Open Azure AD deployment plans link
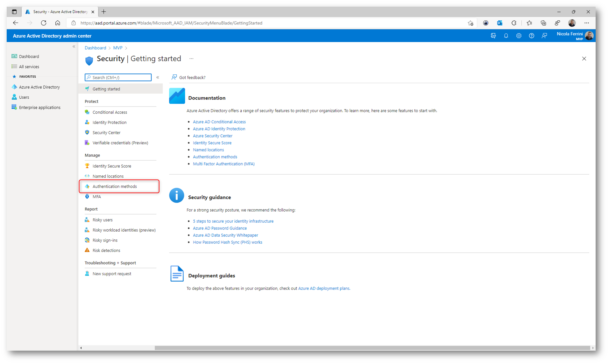This screenshot has width=609, height=364. (x=323, y=289)
